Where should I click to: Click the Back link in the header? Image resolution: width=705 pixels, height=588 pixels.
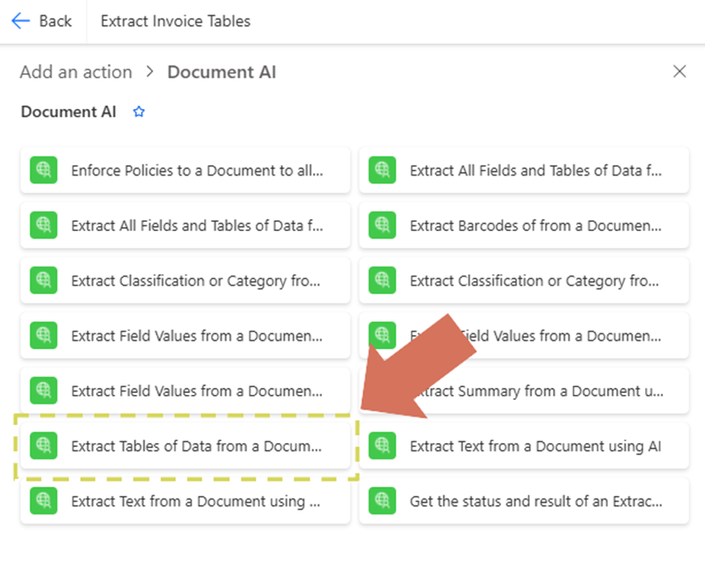click(x=52, y=20)
